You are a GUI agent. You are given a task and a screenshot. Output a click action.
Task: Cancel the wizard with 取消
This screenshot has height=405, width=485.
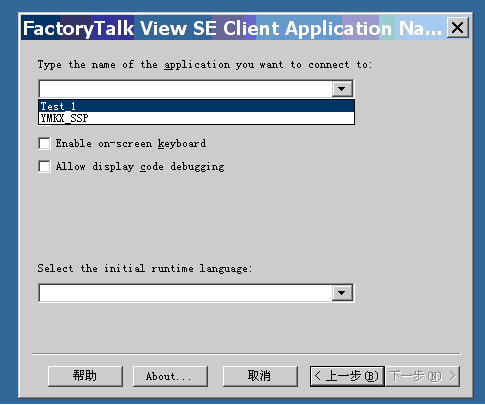coord(260,376)
